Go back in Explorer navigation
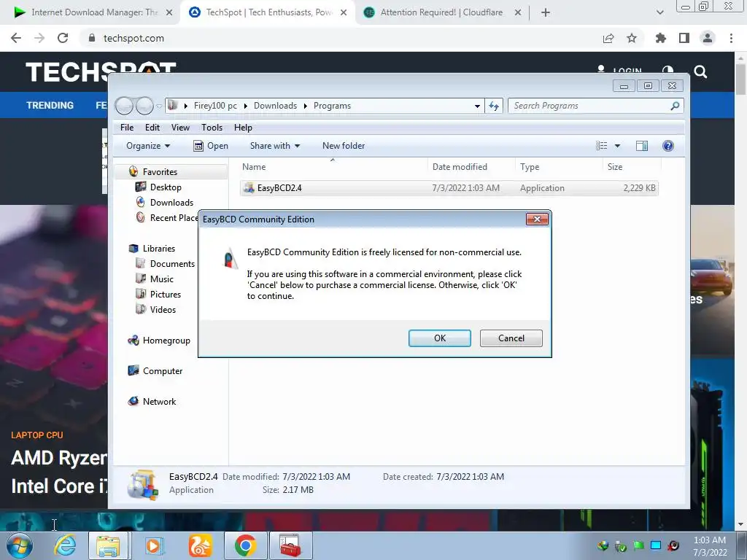This screenshot has height=560, width=747. (124, 106)
